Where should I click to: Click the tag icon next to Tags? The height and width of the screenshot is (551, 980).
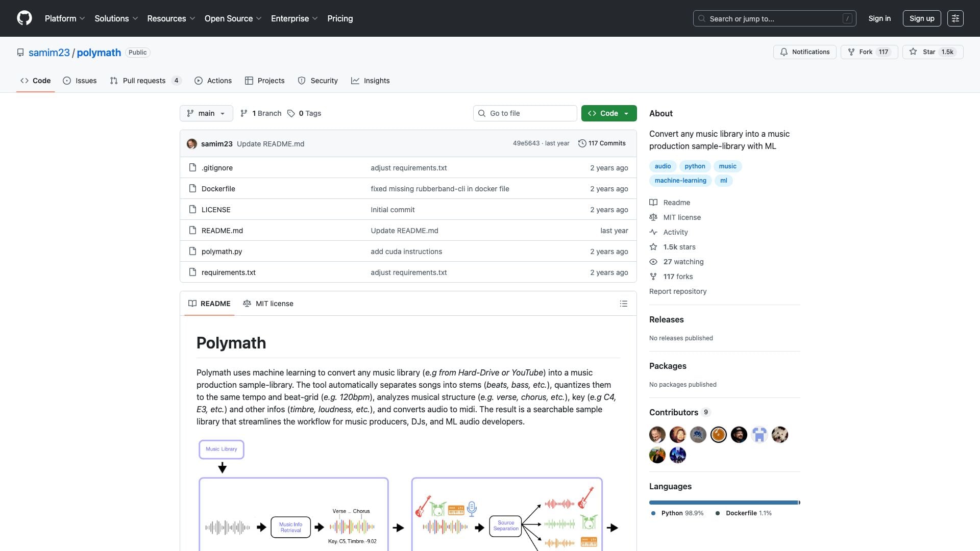point(291,113)
